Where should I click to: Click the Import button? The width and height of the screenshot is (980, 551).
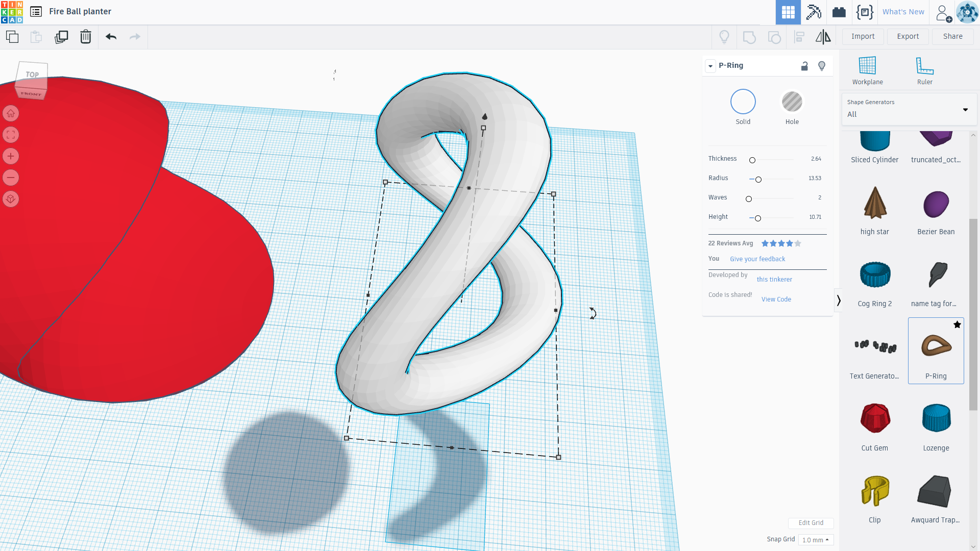coord(863,37)
